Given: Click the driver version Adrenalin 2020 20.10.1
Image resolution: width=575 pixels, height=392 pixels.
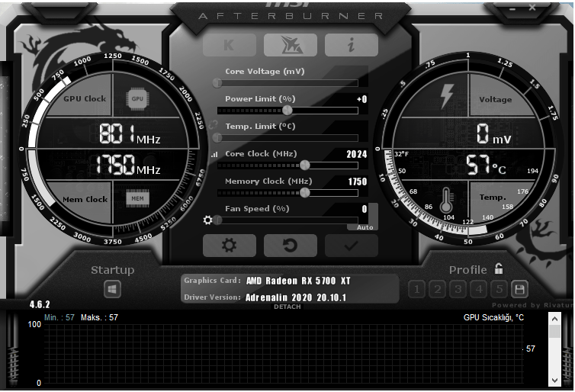Looking at the screenshot, I should [x=296, y=297].
